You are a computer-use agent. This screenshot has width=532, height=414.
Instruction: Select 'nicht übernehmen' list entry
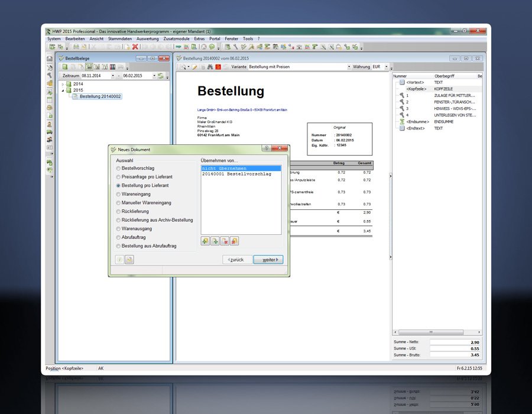[x=241, y=169]
